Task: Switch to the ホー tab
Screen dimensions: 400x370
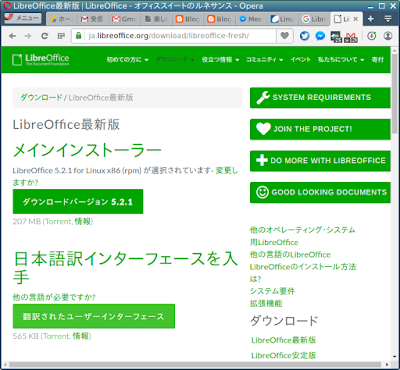Action: point(61,19)
